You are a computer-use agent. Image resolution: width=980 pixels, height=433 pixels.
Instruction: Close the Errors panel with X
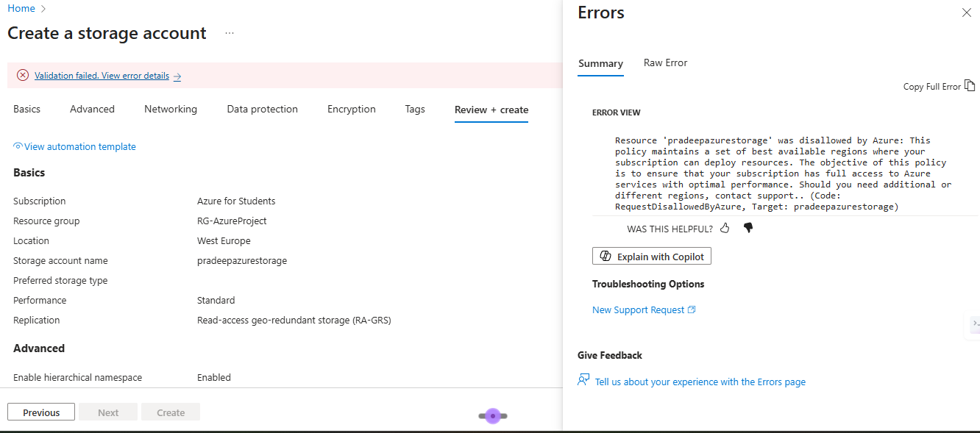(967, 12)
